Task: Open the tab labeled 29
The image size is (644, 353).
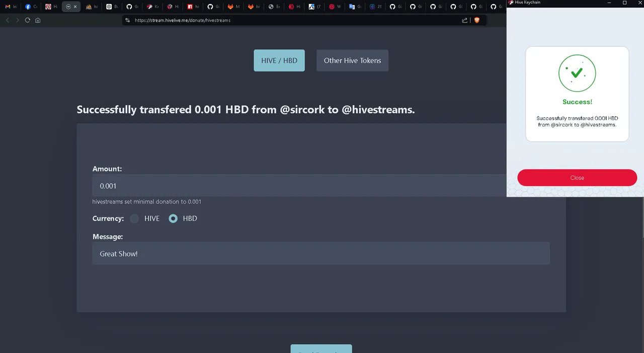Action: pos(375,7)
